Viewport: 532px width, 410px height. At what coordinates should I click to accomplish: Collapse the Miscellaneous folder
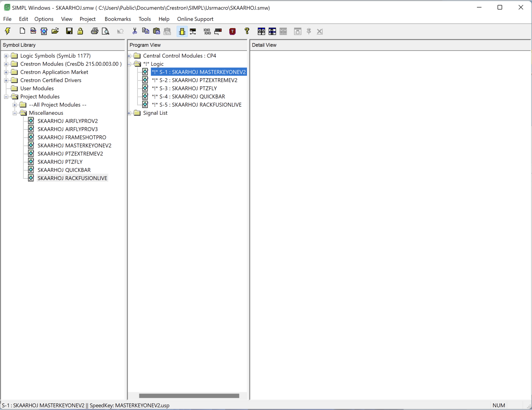[x=15, y=113]
